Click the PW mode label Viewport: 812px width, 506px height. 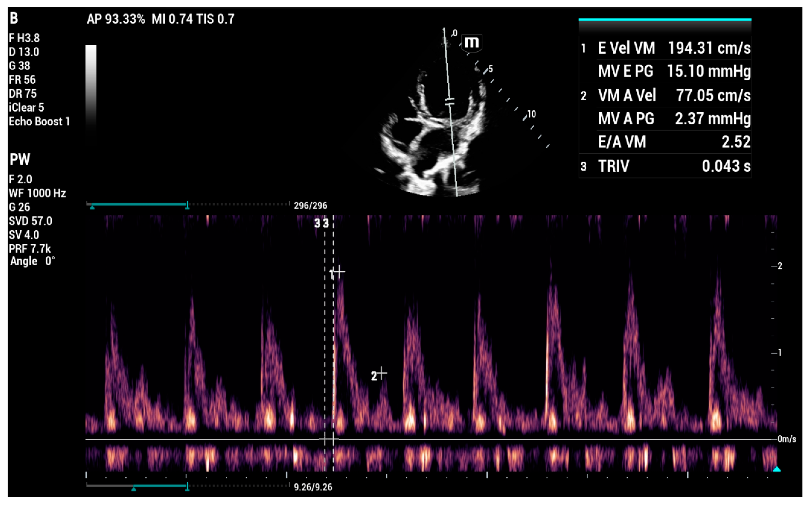pyautogui.click(x=20, y=159)
